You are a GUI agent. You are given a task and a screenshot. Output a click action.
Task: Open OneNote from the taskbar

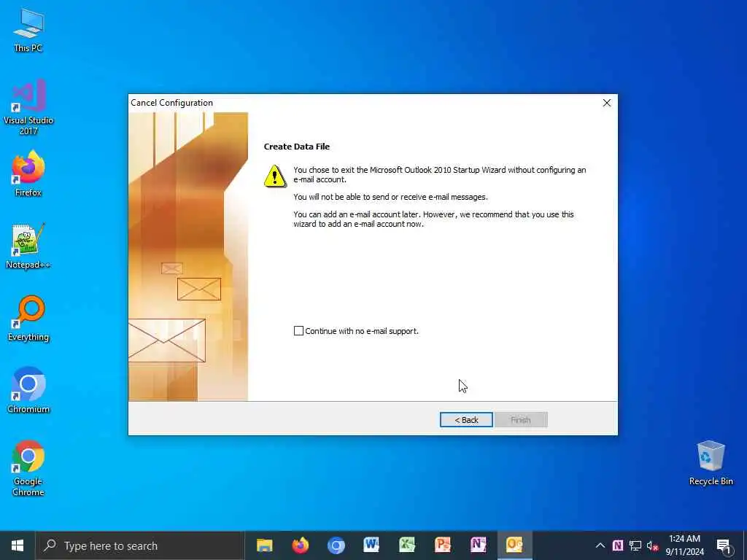[479, 545]
